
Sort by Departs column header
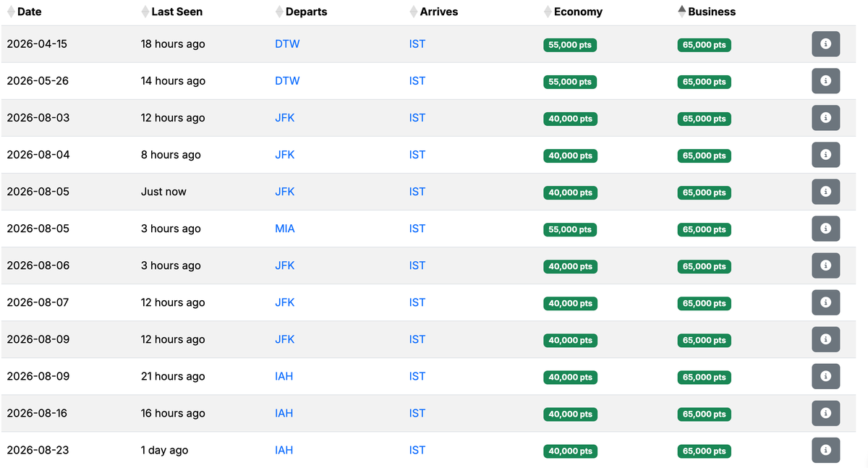[x=306, y=12]
